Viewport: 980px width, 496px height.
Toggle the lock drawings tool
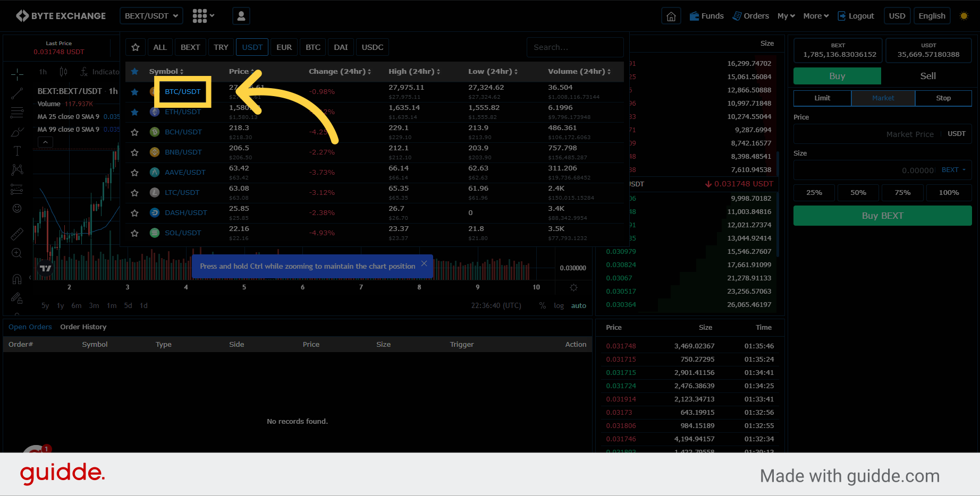click(17, 298)
